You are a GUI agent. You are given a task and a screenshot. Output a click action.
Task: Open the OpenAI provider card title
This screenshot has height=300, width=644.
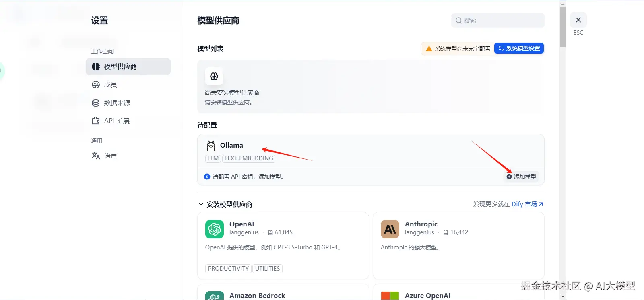pyautogui.click(x=242, y=224)
